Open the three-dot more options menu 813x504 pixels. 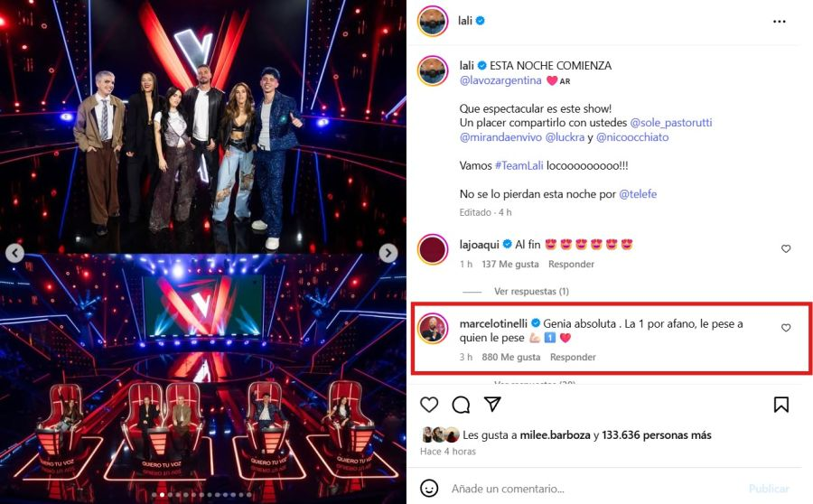[780, 21]
